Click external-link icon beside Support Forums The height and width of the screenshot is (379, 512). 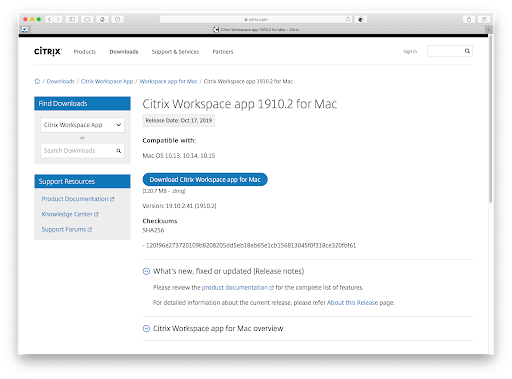[90, 229]
